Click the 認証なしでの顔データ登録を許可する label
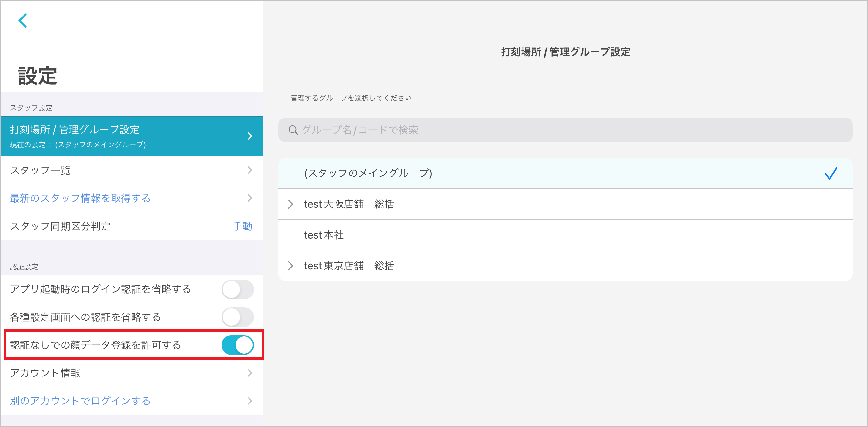868x427 pixels. 96,345
